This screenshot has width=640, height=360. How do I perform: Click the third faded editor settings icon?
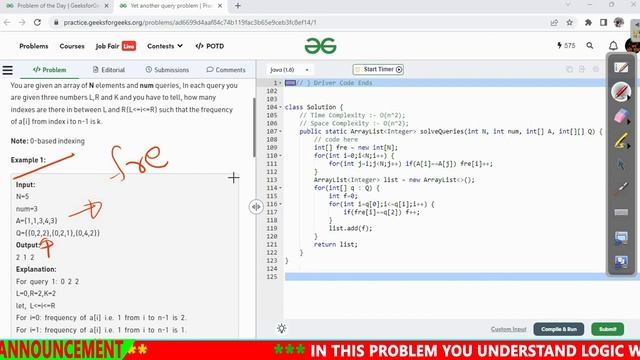click(x=596, y=69)
